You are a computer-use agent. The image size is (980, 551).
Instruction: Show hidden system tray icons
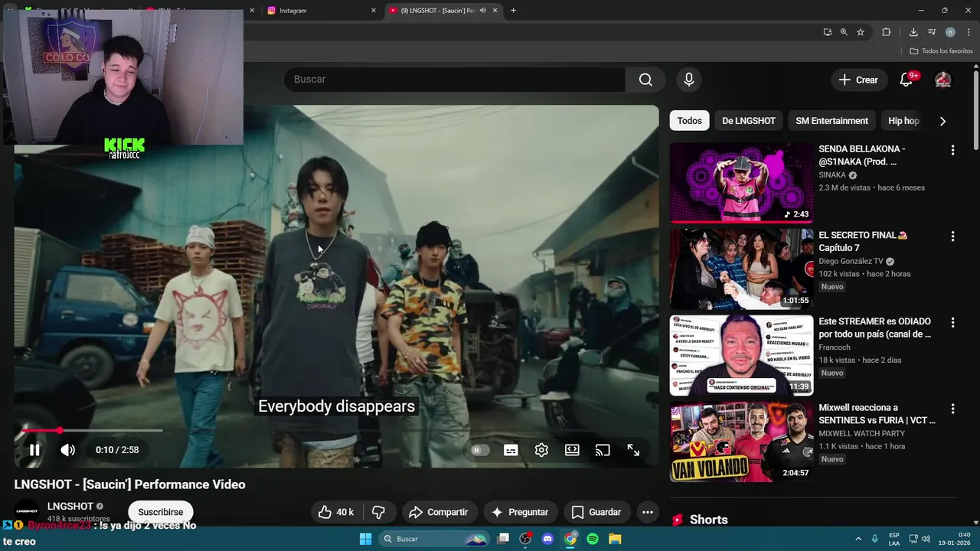858,539
